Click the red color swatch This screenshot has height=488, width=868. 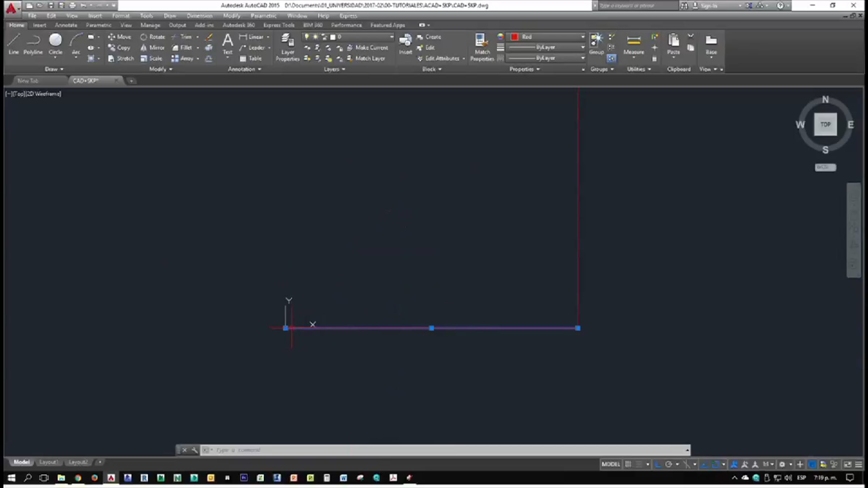point(515,37)
